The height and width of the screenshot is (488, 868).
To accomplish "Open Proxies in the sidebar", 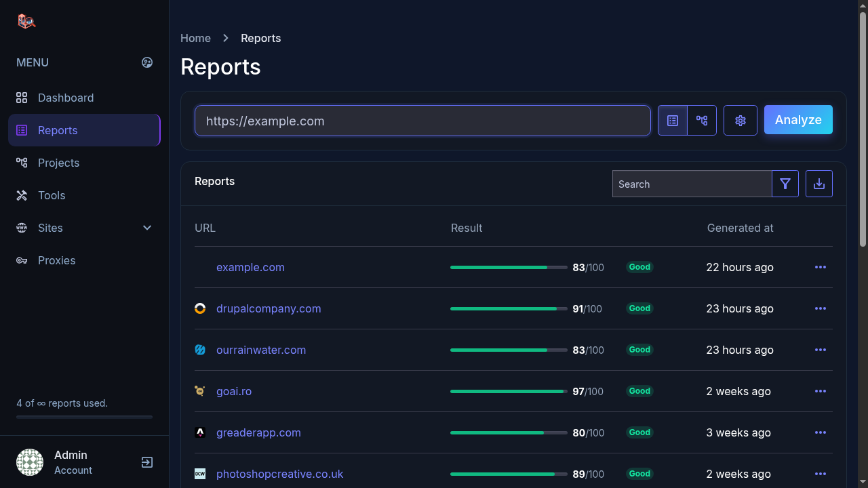I will tap(84, 260).
